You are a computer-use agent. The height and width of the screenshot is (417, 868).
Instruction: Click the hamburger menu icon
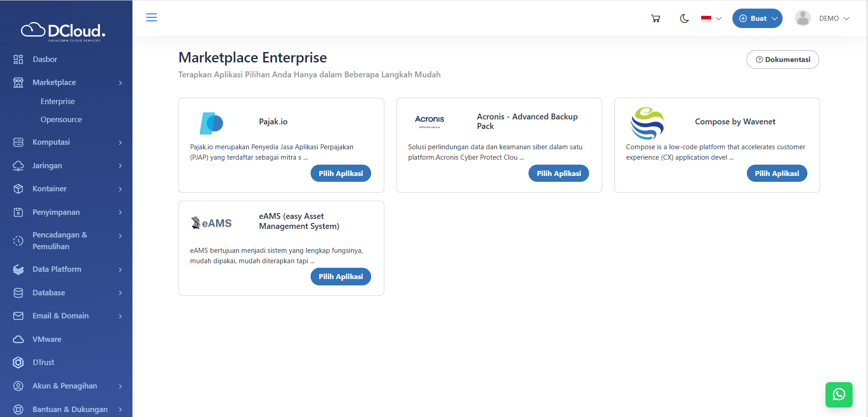tap(151, 18)
